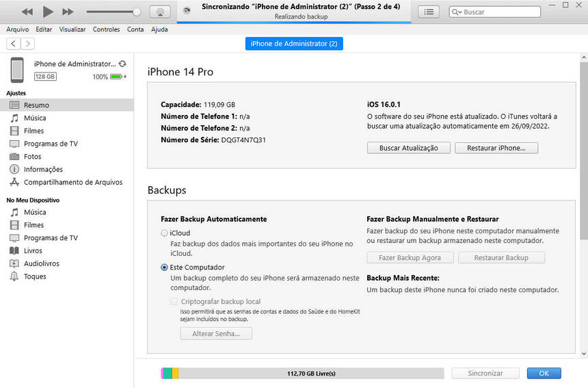Click the Realizando backup status text
Screen dimensions: 588x388
pos(301,16)
